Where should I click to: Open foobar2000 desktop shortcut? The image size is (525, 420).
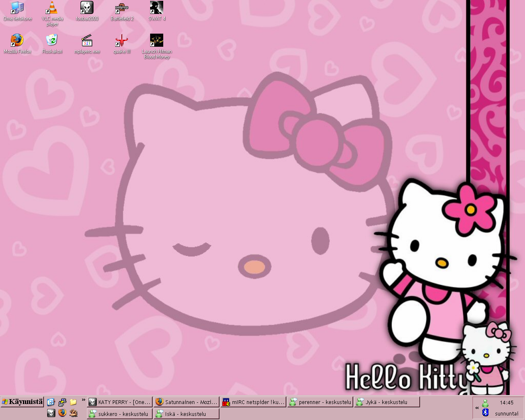[87, 11]
